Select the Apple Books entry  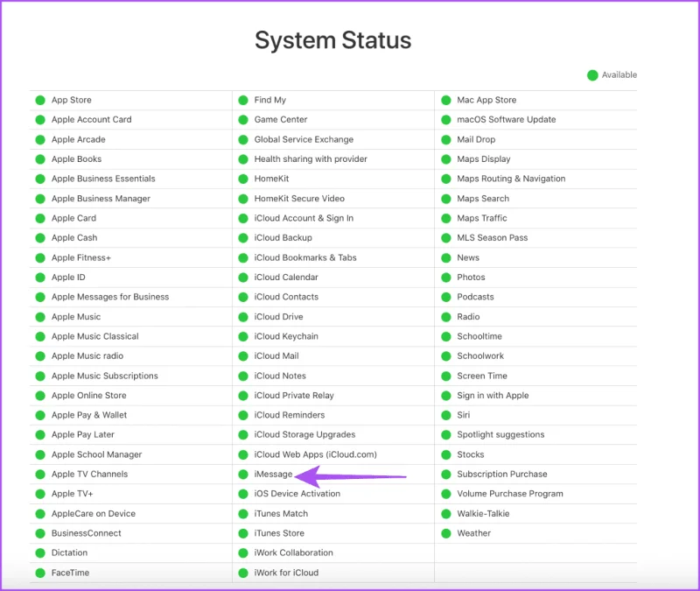[76, 159]
